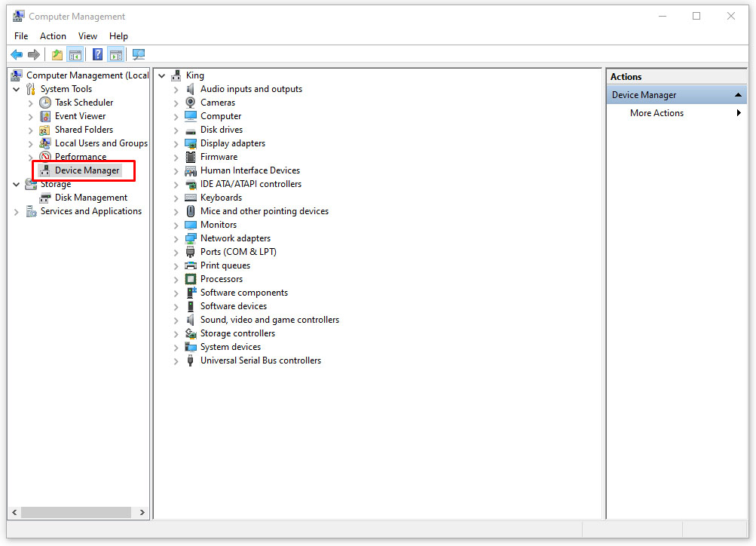Click the Shared Folders icon
This screenshot has height=546, width=756.
click(44, 130)
